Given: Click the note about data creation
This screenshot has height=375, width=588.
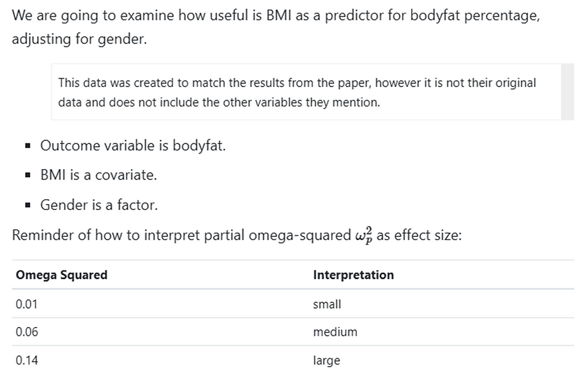Looking at the screenshot, I should click(x=297, y=92).
